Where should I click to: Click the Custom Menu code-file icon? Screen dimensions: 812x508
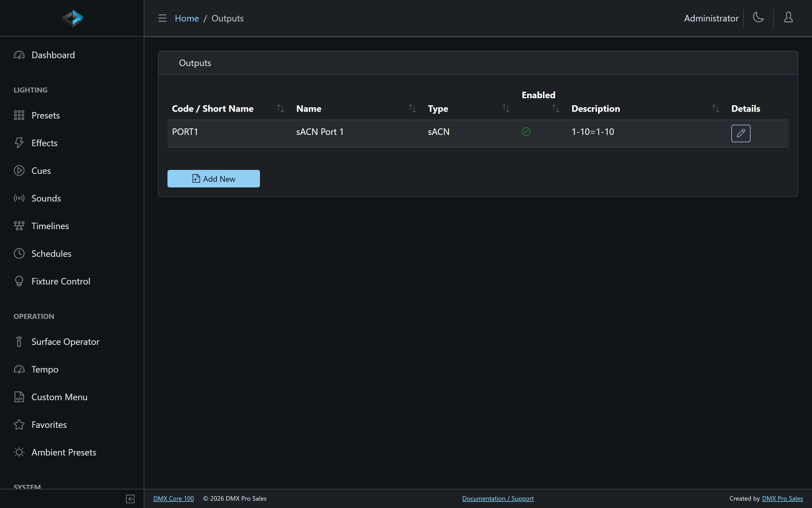click(19, 397)
